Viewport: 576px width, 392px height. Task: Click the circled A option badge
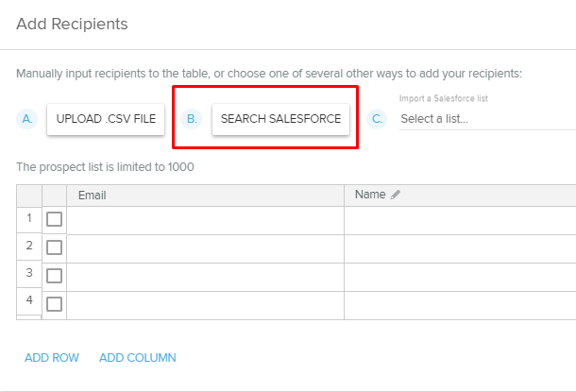pyautogui.click(x=28, y=119)
